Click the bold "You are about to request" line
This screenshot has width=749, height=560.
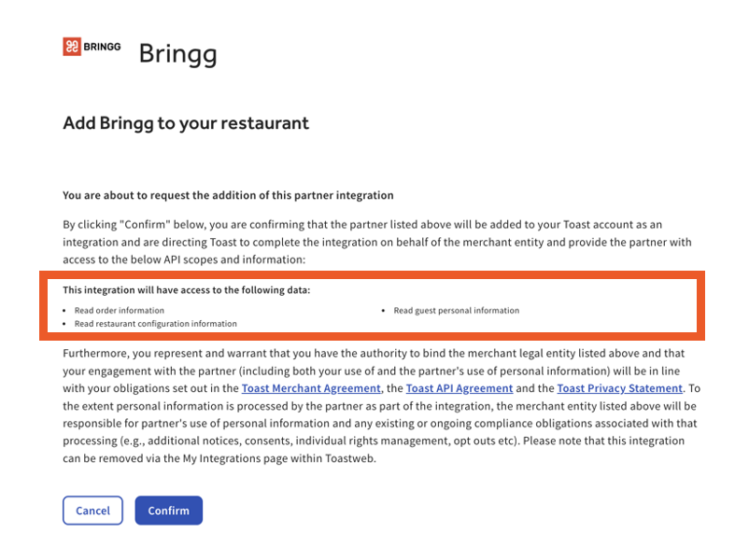[228, 195]
